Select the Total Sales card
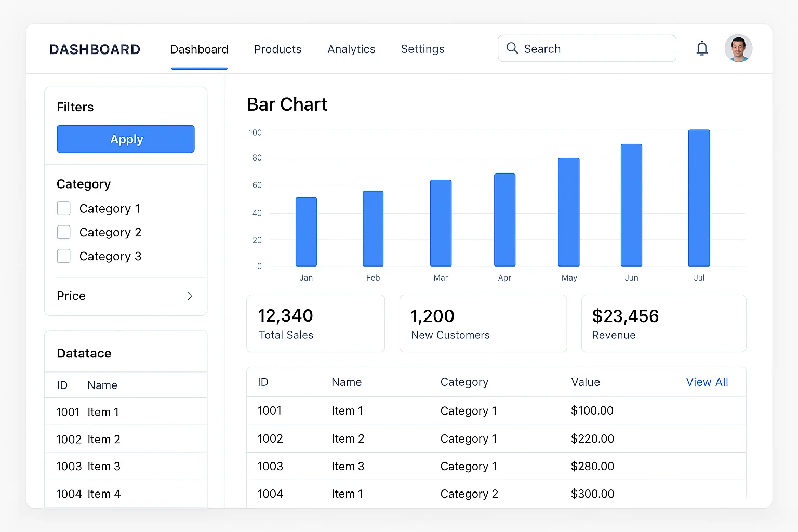 click(315, 324)
